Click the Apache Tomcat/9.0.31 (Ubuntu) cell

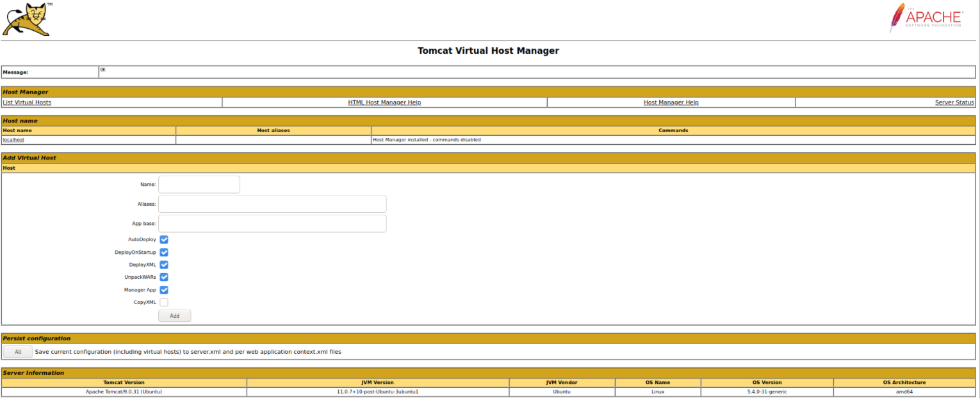pyautogui.click(x=124, y=392)
